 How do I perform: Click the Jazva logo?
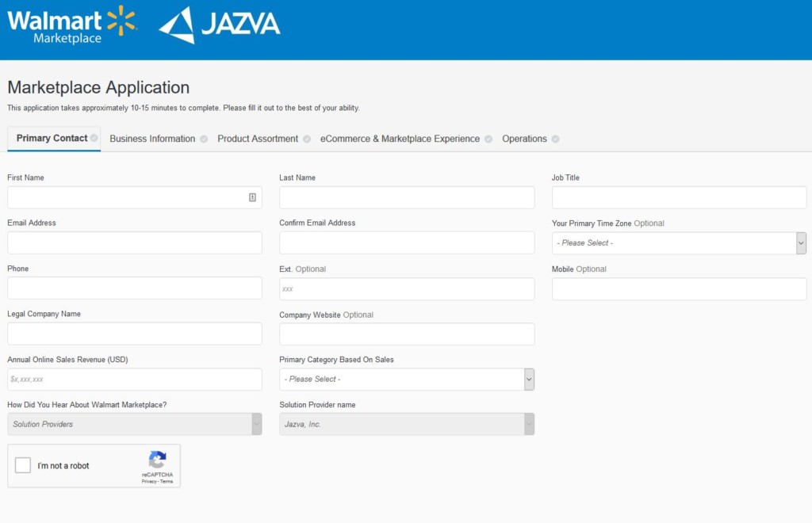pos(220,25)
